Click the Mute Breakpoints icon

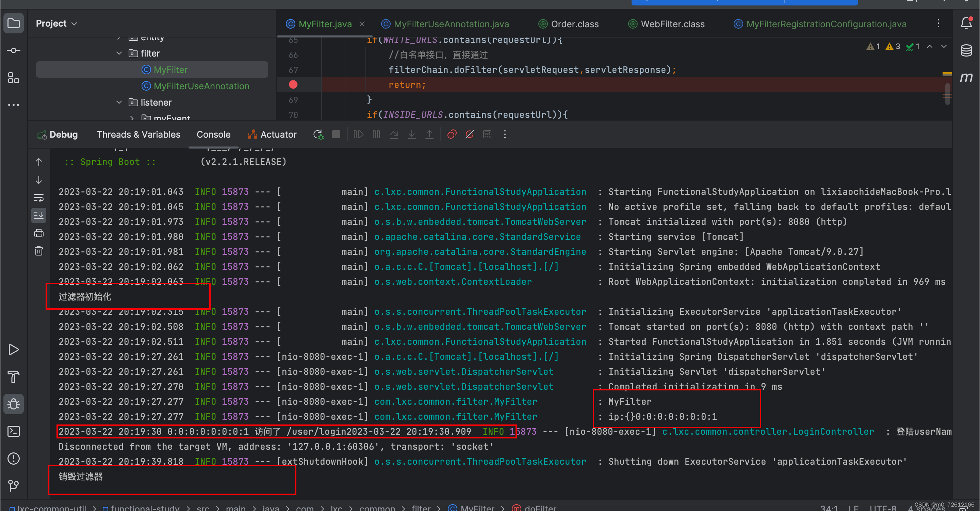[470, 135]
